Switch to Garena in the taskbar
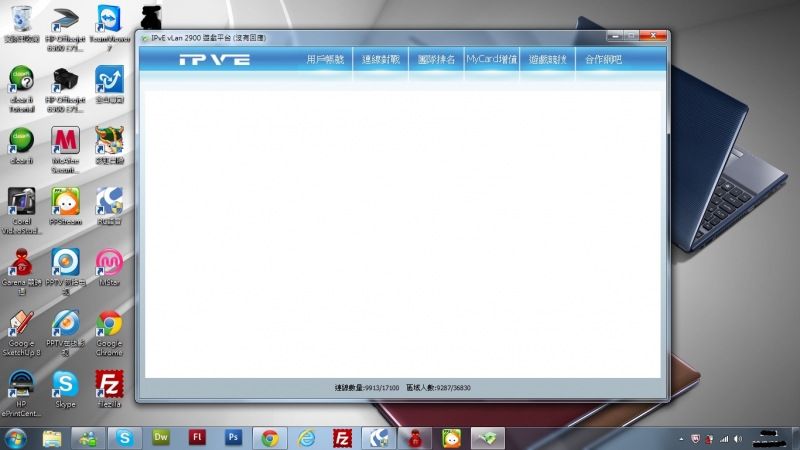Screen dimensions: 800x450 point(415,438)
